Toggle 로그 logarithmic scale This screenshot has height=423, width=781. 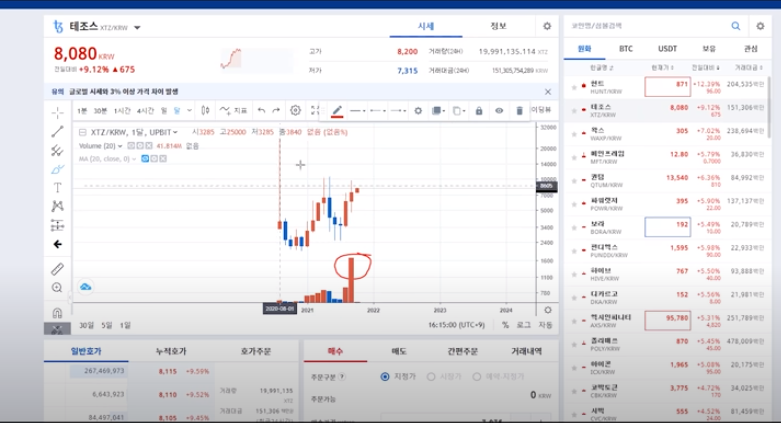[523, 325]
